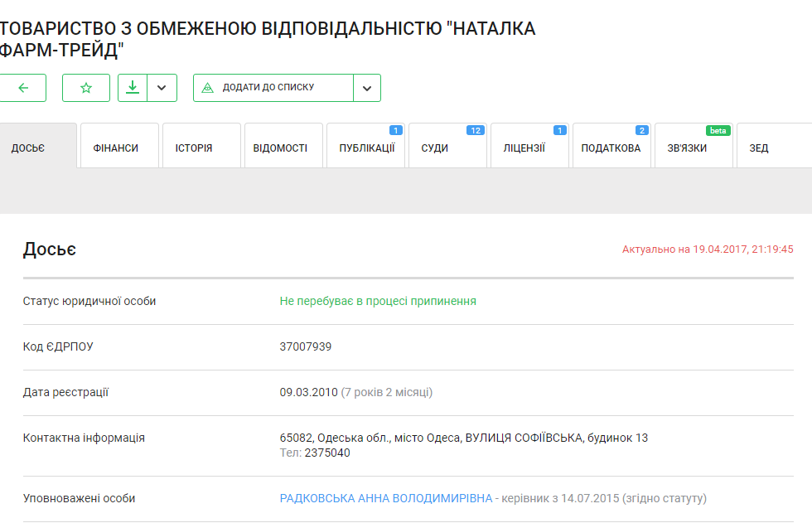Select the ЗЕД tab

pos(759,148)
